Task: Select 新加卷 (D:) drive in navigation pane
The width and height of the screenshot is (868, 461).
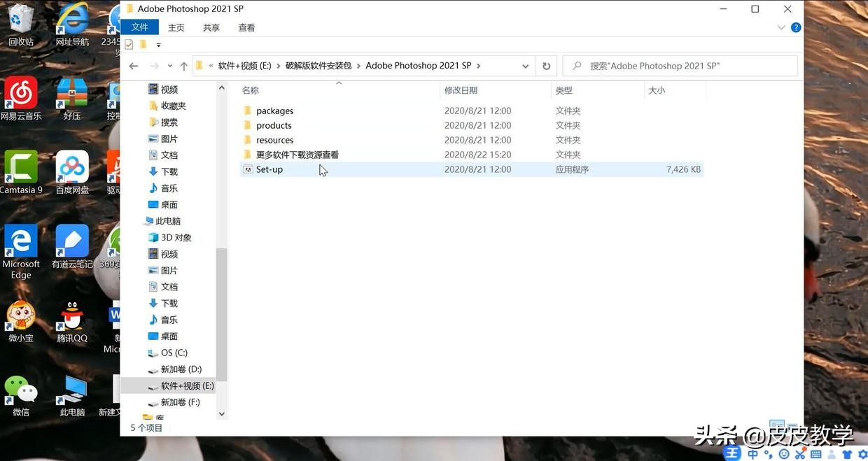Action: [181, 369]
